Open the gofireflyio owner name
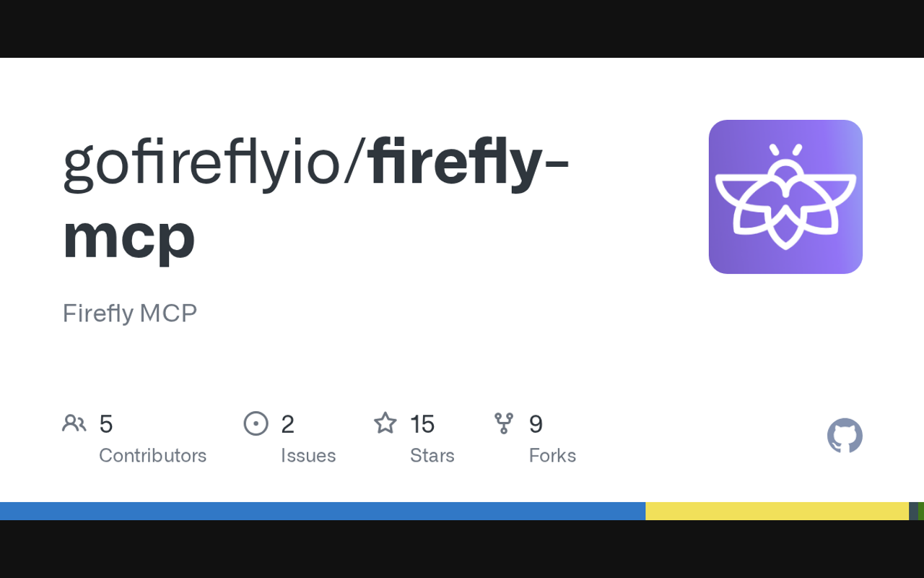 [x=202, y=162]
